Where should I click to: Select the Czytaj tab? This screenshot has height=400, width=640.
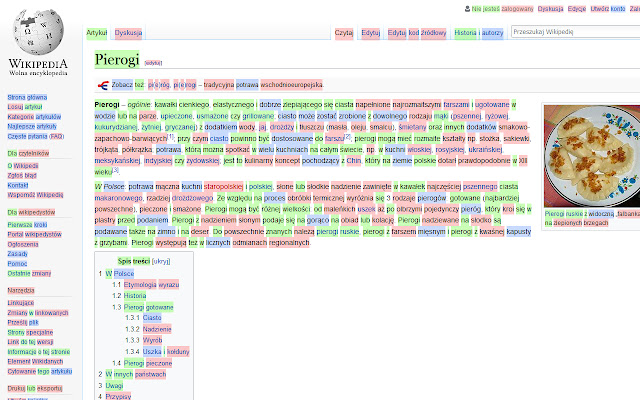click(344, 33)
